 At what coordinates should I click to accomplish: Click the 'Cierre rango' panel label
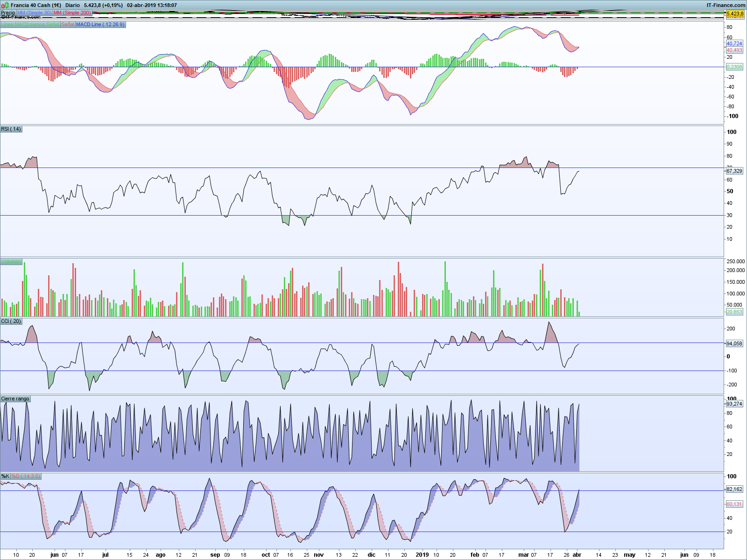coord(15,399)
